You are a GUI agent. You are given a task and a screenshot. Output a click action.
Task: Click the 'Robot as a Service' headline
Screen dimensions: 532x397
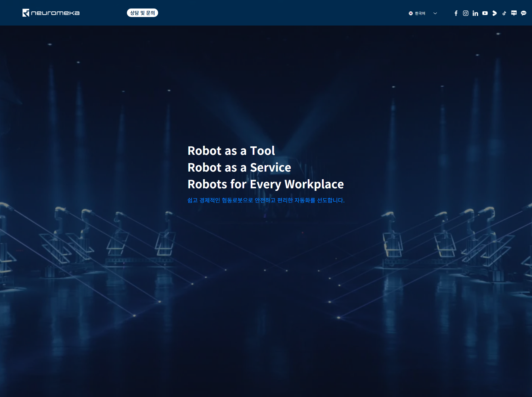(239, 167)
